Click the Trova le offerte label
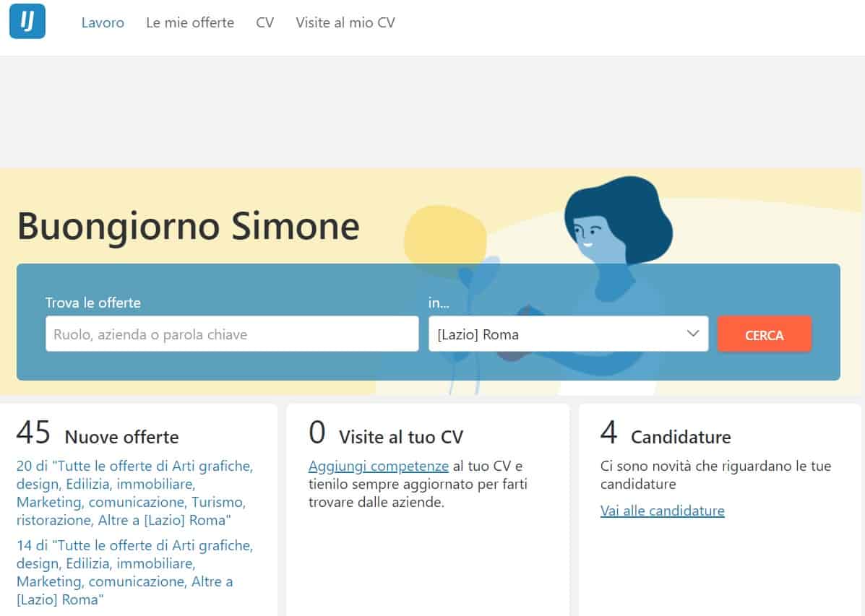This screenshot has width=865, height=616. (92, 303)
